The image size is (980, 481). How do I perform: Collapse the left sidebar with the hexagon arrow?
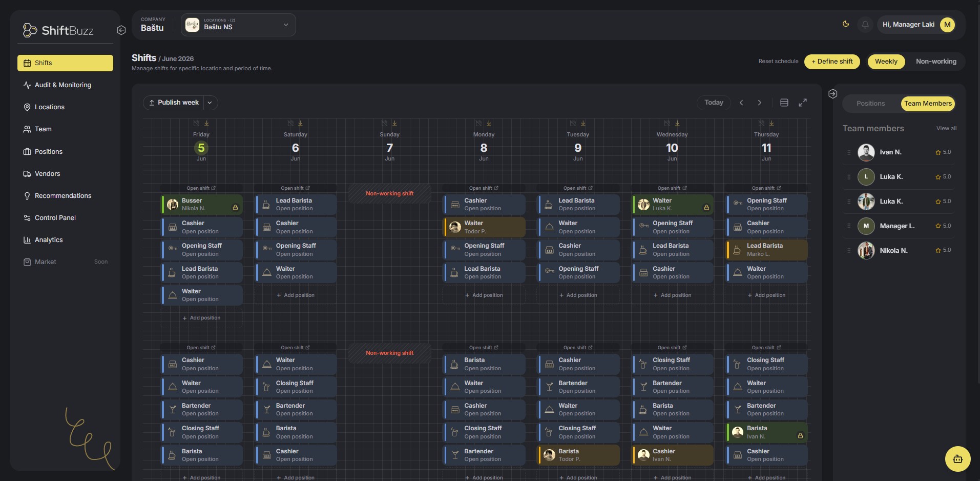point(121,30)
